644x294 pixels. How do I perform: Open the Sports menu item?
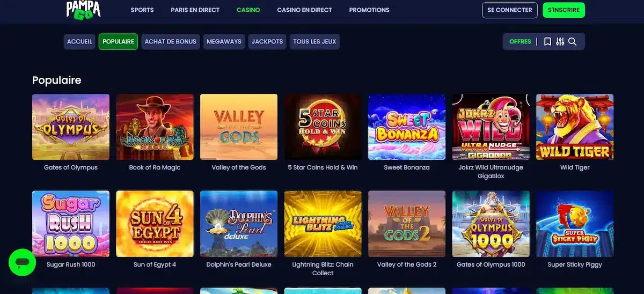click(x=142, y=10)
